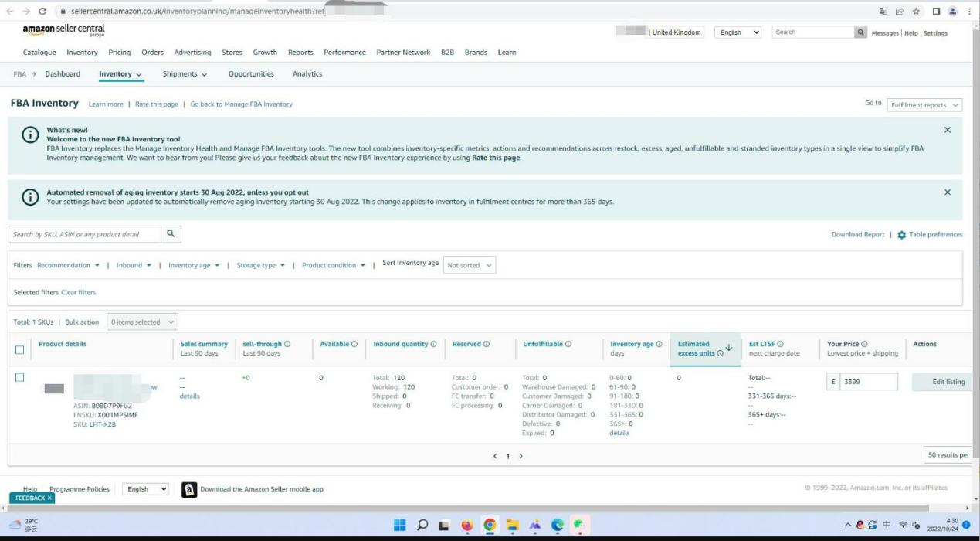This screenshot has width=980, height=541.
Task: Click the Programme Policies footer link
Action: pos(80,489)
